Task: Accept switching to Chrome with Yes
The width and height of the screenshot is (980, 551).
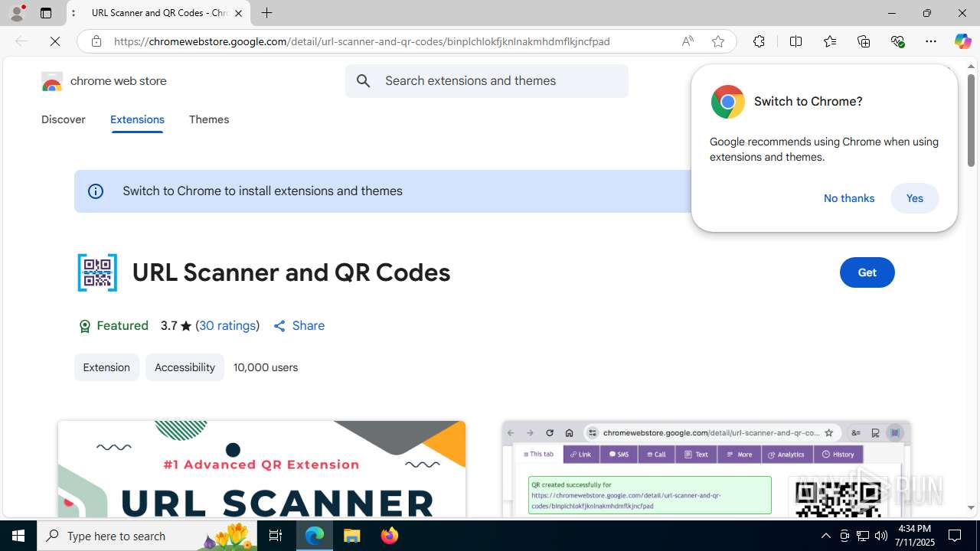Action: [915, 198]
